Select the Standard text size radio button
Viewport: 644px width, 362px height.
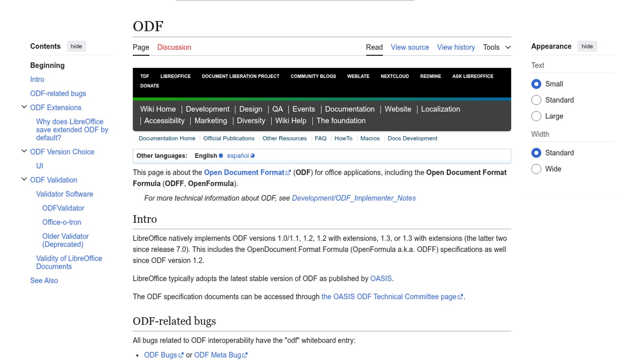click(536, 100)
